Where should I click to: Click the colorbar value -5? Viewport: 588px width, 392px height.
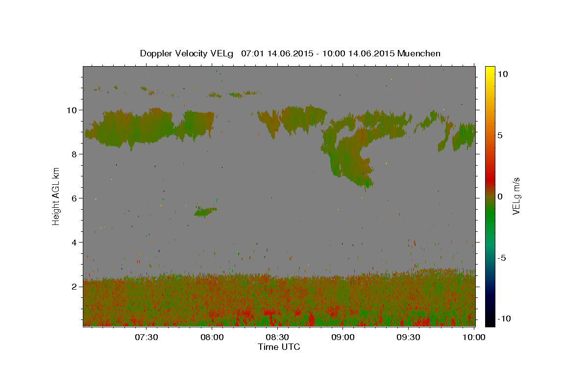(x=502, y=258)
